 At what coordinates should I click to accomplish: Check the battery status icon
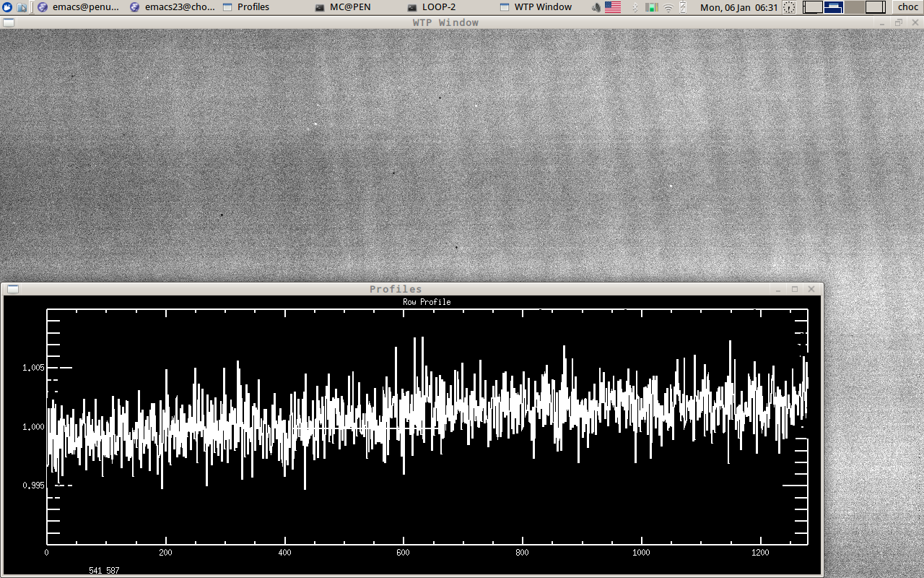(684, 7)
